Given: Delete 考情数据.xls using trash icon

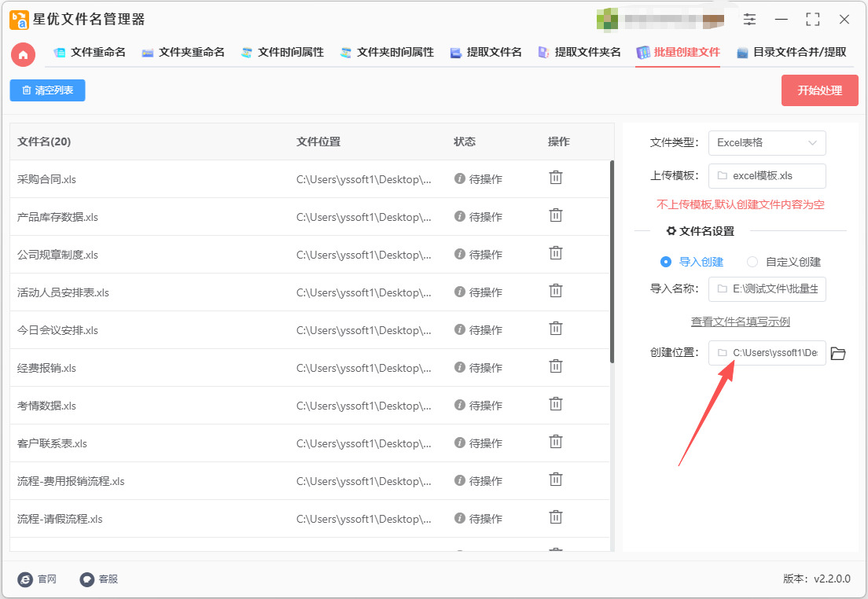Looking at the screenshot, I should pos(555,404).
